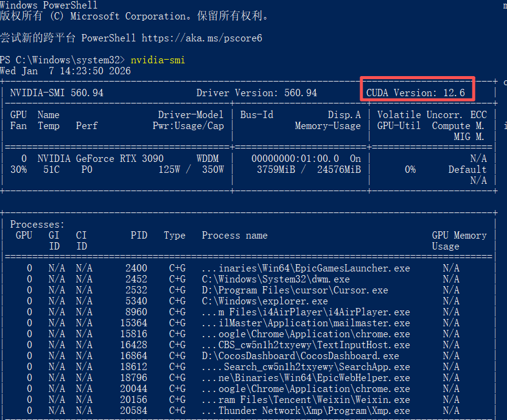The image size is (507, 420).
Task: Click the PS C:\Windows\system32> prompt
Action: (63, 60)
